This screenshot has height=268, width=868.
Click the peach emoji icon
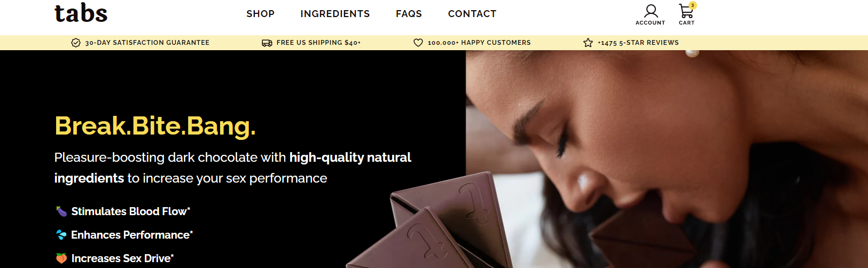point(61,258)
